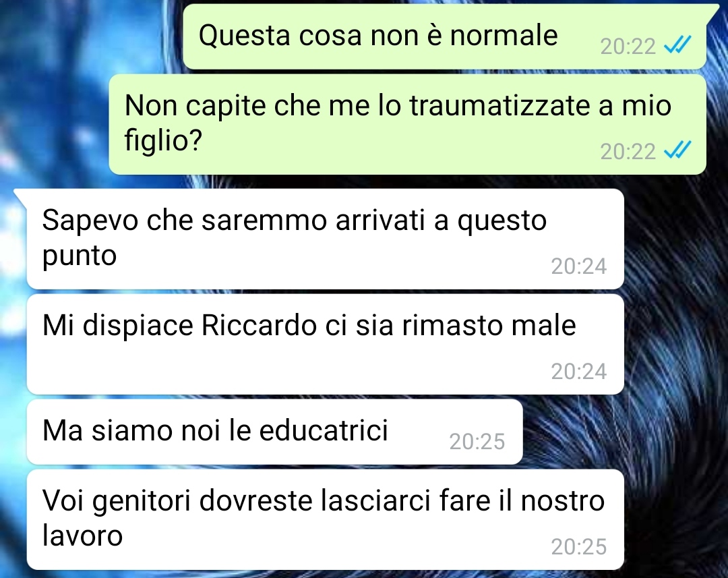Screen dimensions: 728x578
Task: Click the 20:22 timestamp on the "figlio?" message
Action: pyautogui.click(x=628, y=152)
